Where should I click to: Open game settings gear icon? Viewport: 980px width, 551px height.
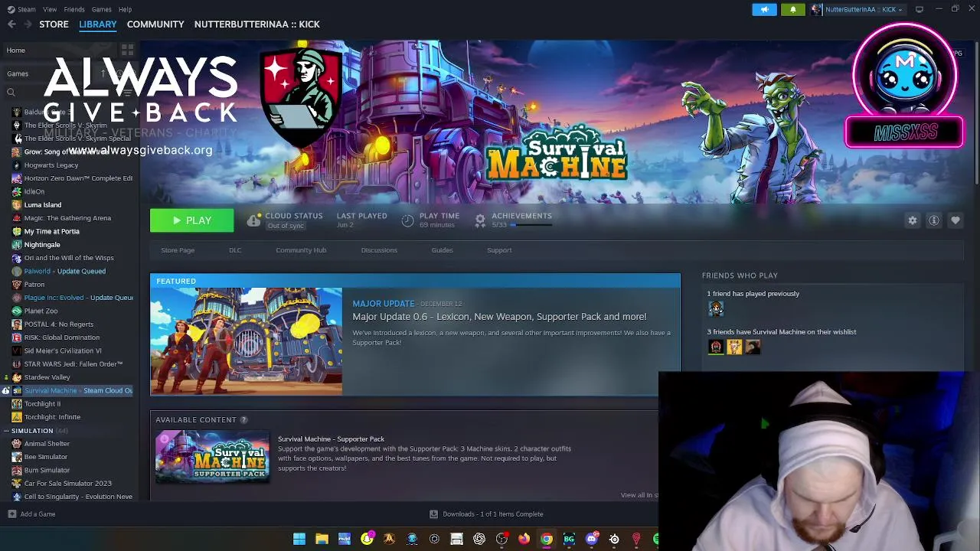pos(913,220)
